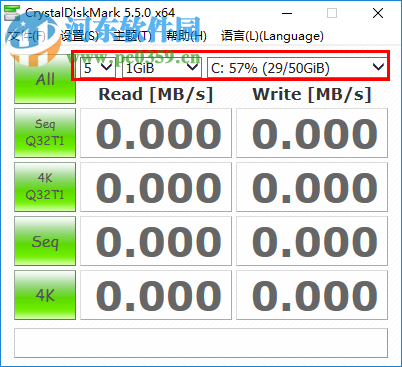Viewport: 402px width, 367px height.
Task: Run the plain 4K test
Action: (45, 295)
